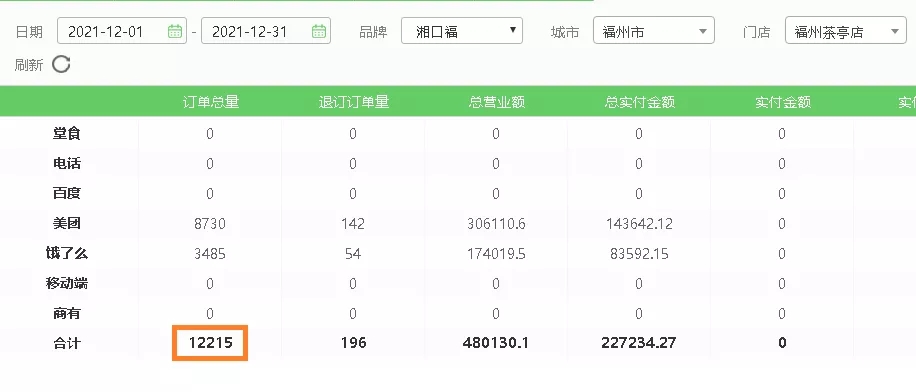The height and width of the screenshot is (392, 916).
Task: Click the 堂食 row label
Action: (x=67, y=134)
